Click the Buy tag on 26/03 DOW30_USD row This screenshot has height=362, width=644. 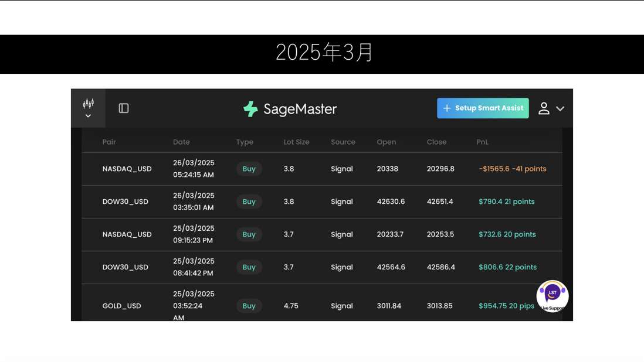tap(249, 202)
